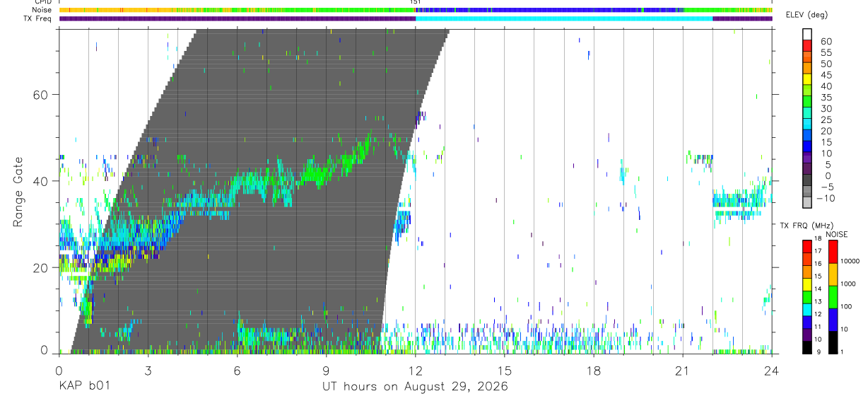Image resolution: width=868 pixels, height=401 pixels.
Task: Click the cyan TX Freq bar segment
Action: coord(564,18)
